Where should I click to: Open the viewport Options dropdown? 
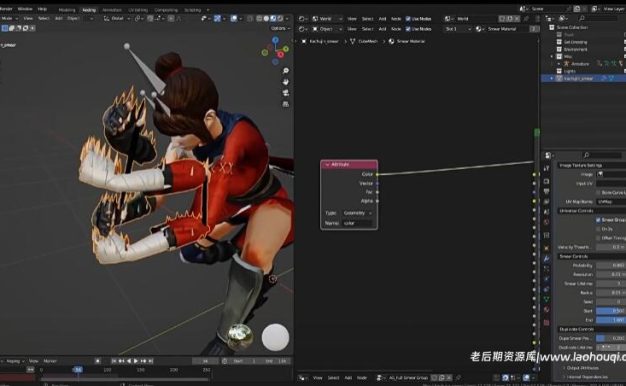(280, 28)
